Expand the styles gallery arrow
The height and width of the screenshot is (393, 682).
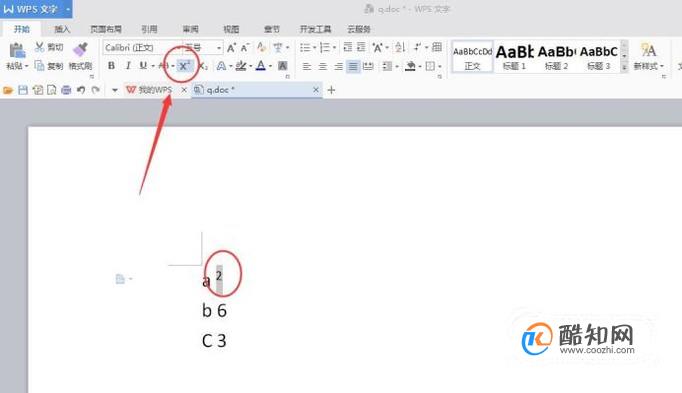point(624,67)
